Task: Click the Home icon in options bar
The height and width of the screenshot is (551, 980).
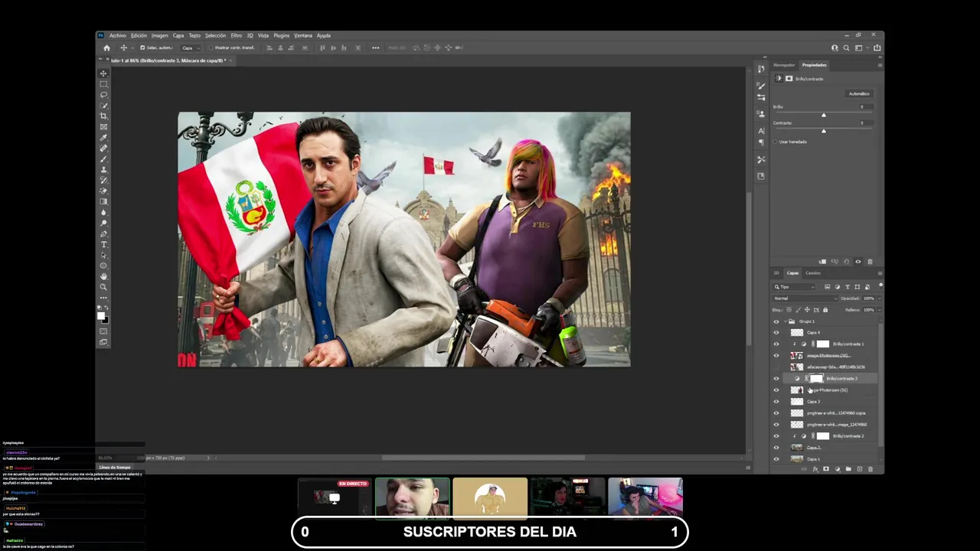Action: (106, 47)
